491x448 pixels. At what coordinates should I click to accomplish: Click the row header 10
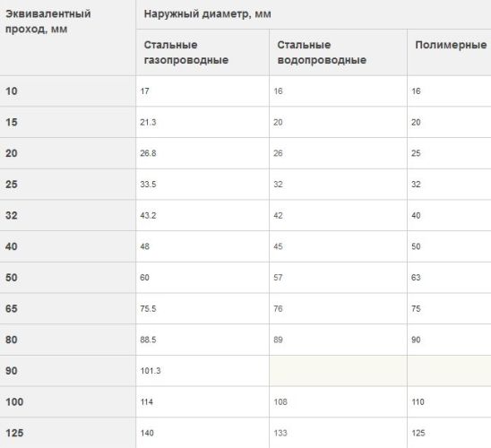[x=67, y=91]
